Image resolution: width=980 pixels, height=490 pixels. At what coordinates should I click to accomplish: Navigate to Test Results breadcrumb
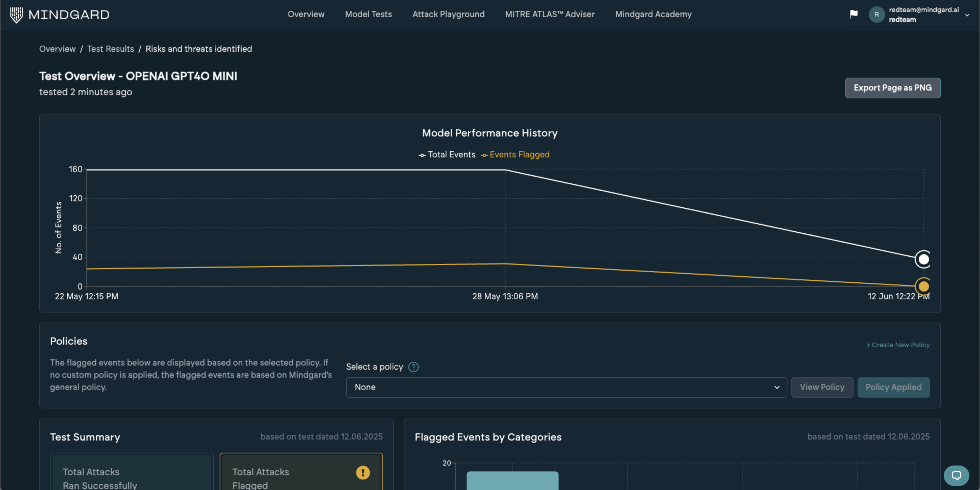pyautogui.click(x=110, y=49)
